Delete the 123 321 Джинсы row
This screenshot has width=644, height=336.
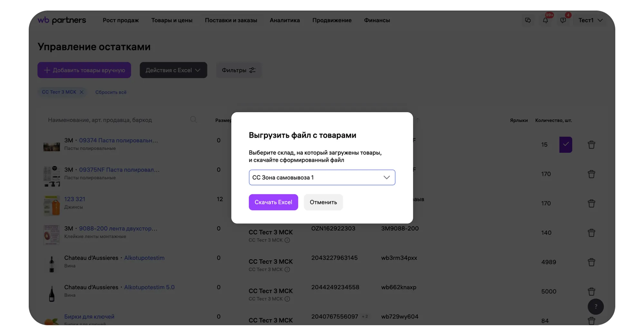(591, 203)
